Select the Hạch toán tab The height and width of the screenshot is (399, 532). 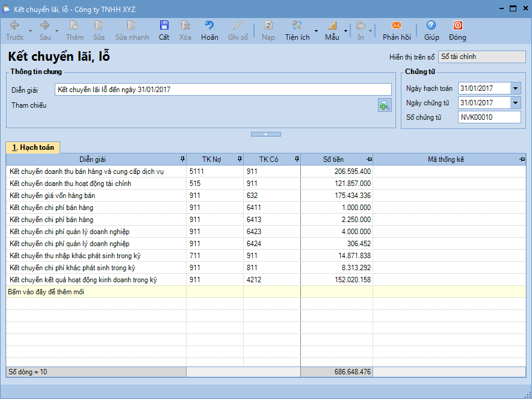33,147
